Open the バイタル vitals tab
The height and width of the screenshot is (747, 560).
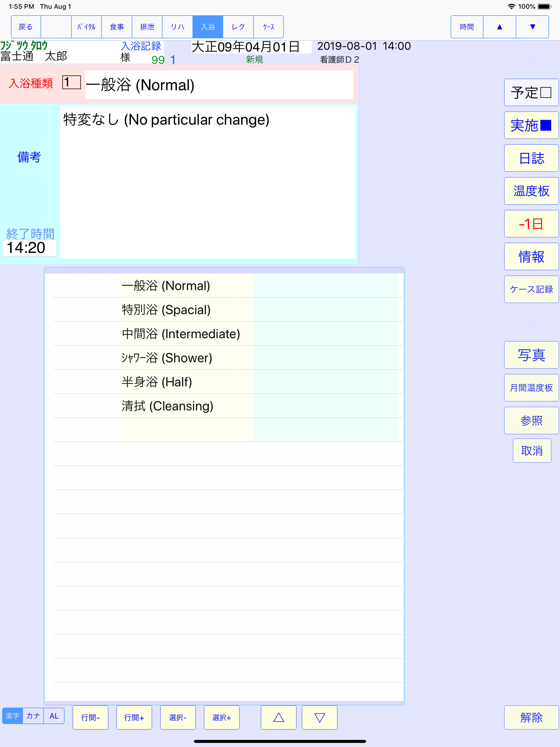[86, 27]
